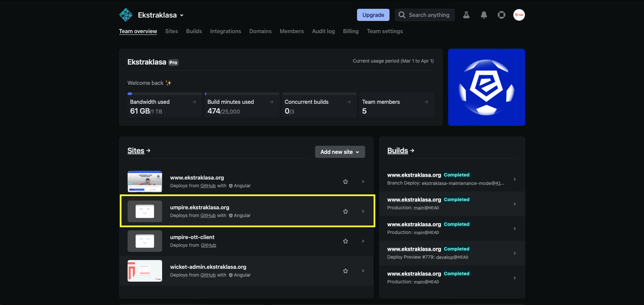
Task: Click the Ekstraklasa team logo image
Action: (x=487, y=87)
